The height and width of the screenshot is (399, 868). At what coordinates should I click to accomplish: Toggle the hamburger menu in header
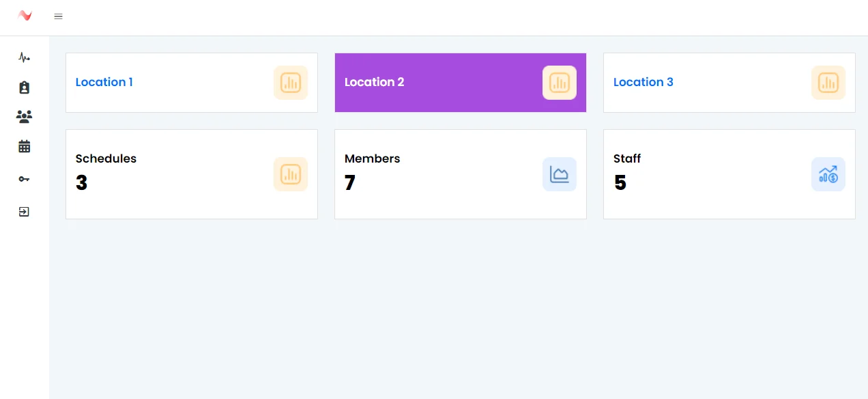tap(58, 16)
